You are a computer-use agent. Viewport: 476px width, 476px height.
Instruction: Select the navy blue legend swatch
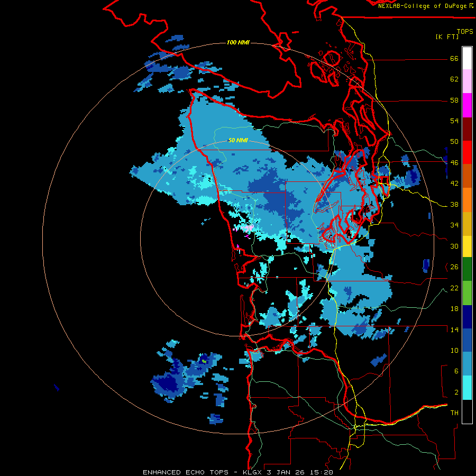coord(467,317)
